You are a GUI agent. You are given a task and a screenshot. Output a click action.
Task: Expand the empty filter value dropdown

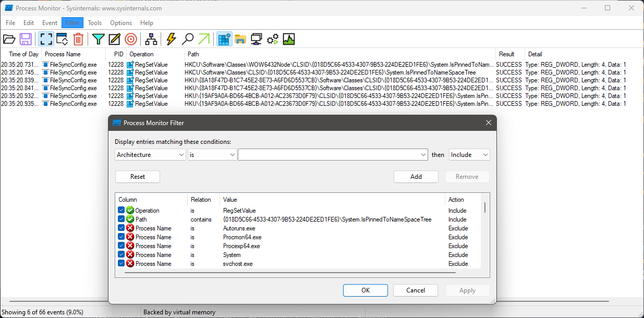[424, 155]
